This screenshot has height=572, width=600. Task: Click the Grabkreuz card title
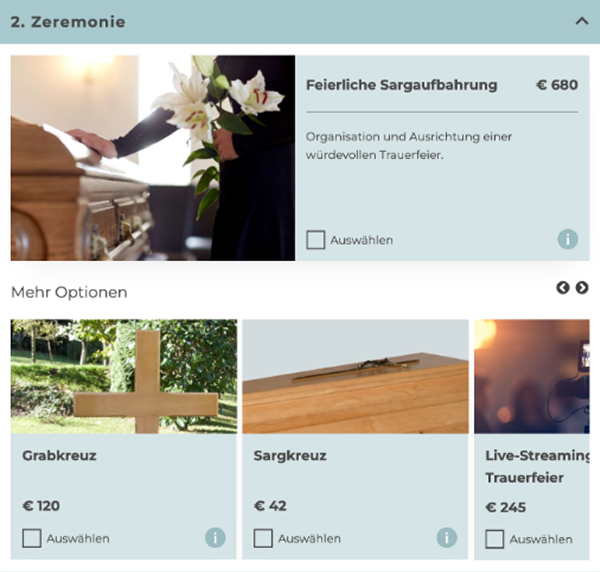click(59, 455)
